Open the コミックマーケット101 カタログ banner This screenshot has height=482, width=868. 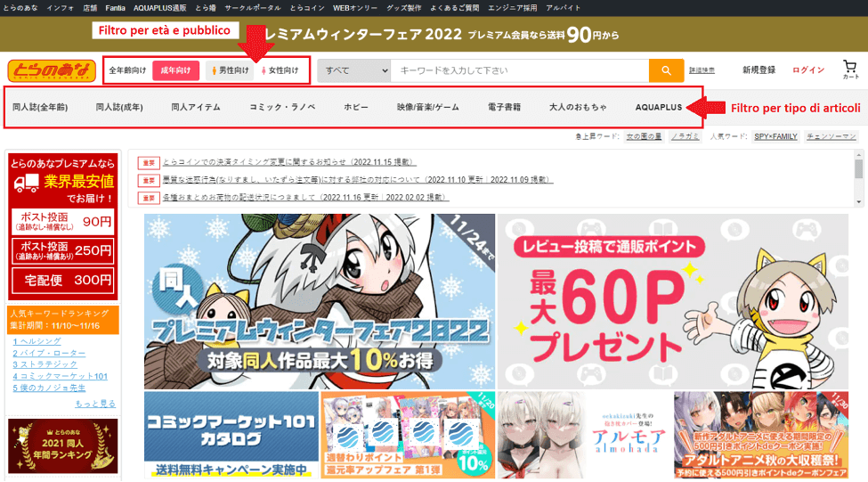click(231, 435)
